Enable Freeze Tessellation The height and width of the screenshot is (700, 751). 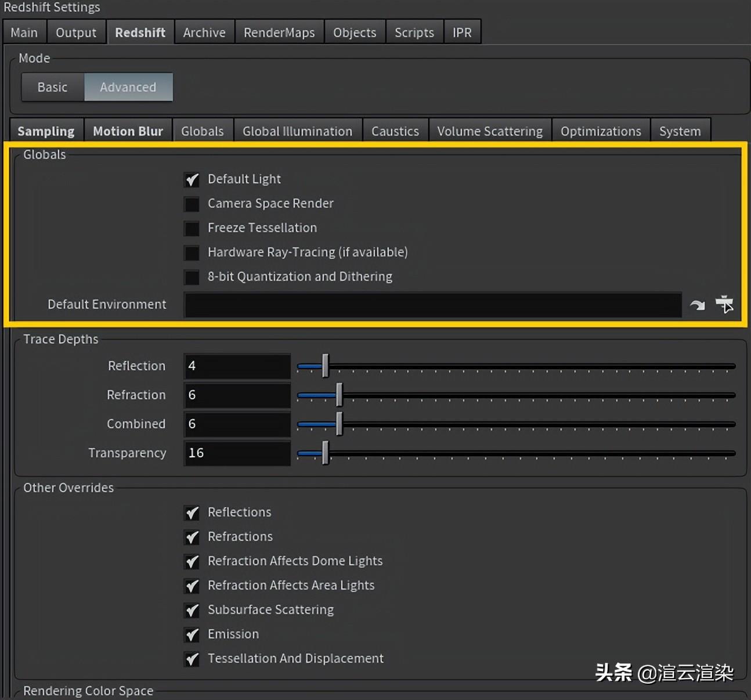coord(192,228)
